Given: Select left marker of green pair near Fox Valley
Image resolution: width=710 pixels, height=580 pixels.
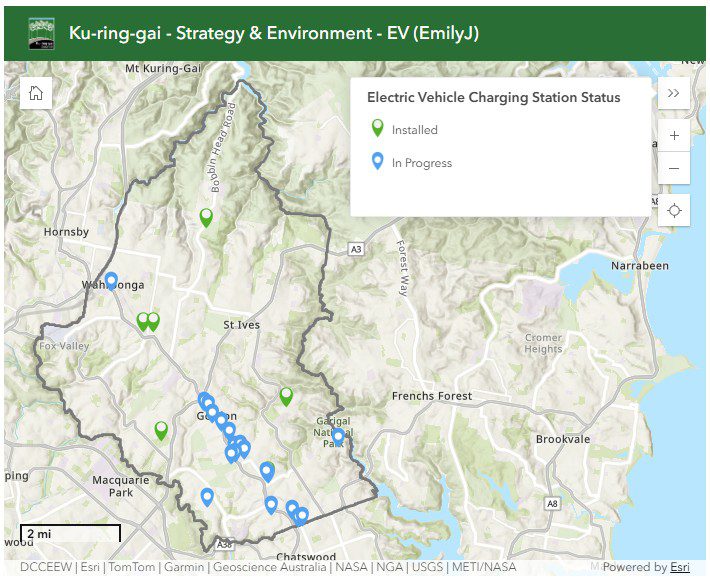Looking at the screenshot, I should (143, 321).
